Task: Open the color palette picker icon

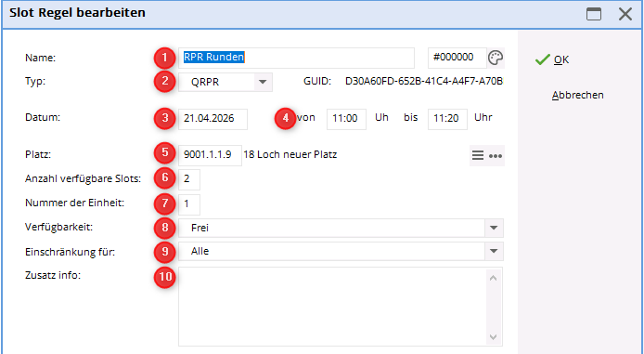Action: 496,58
